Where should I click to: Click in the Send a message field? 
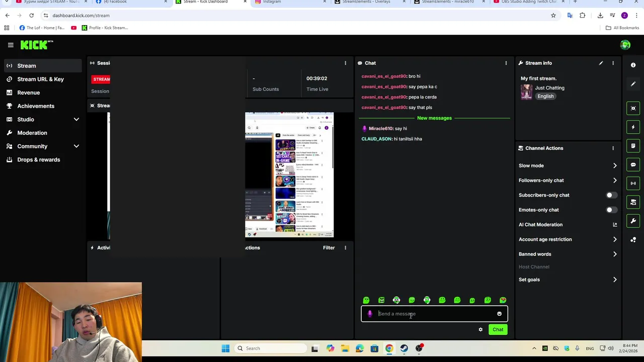(x=434, y=314)
